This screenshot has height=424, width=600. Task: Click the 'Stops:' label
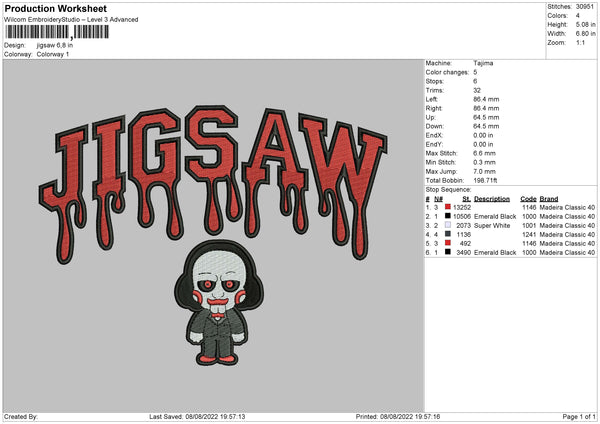coord(435,81)
